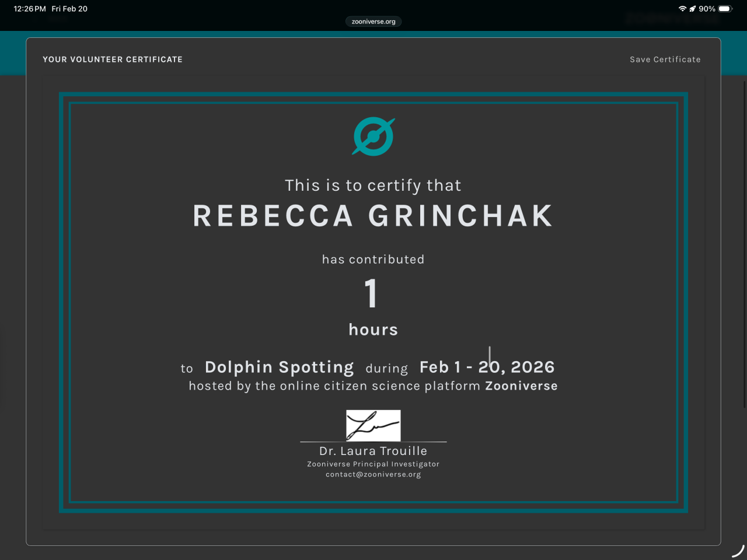Click the Wi-Fi status icon

click(x=682, y=9)
